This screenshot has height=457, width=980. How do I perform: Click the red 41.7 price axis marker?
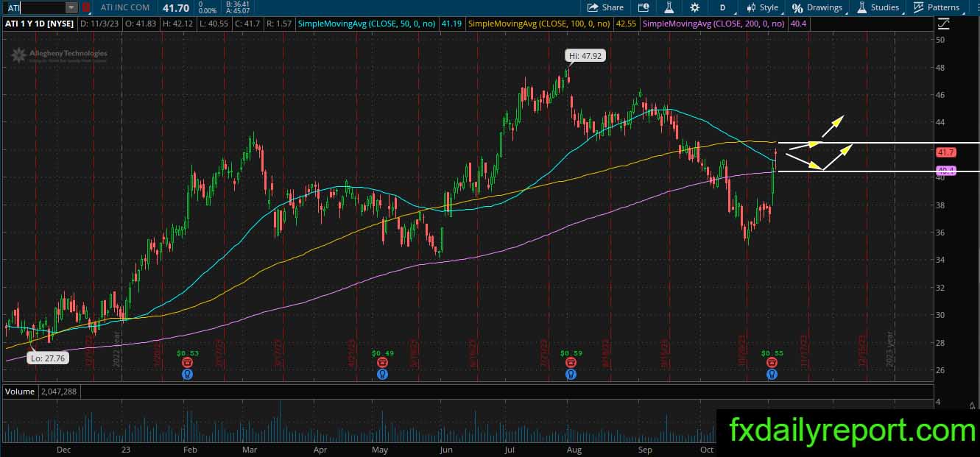tap(946, 152)
